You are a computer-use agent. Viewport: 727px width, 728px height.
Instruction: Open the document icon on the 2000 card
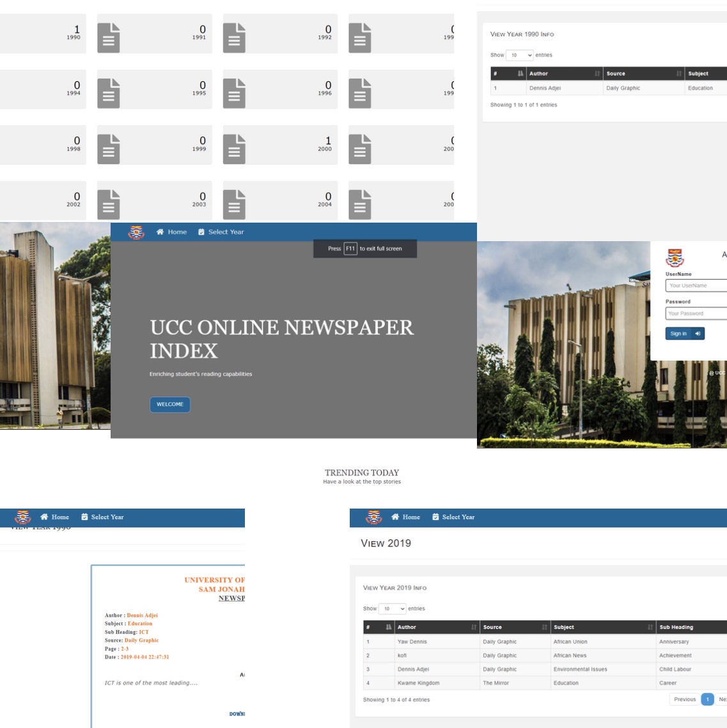pos(234,149)
